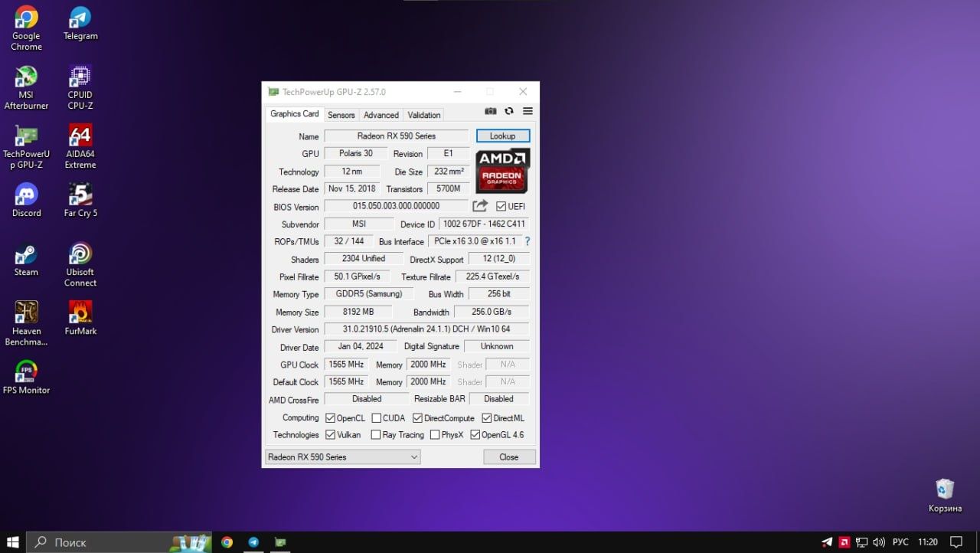The image size is (980, 553).
Task: Open Ubisoft Connect desktop icon
Action: pyautogui.click(x=80, y=265)
